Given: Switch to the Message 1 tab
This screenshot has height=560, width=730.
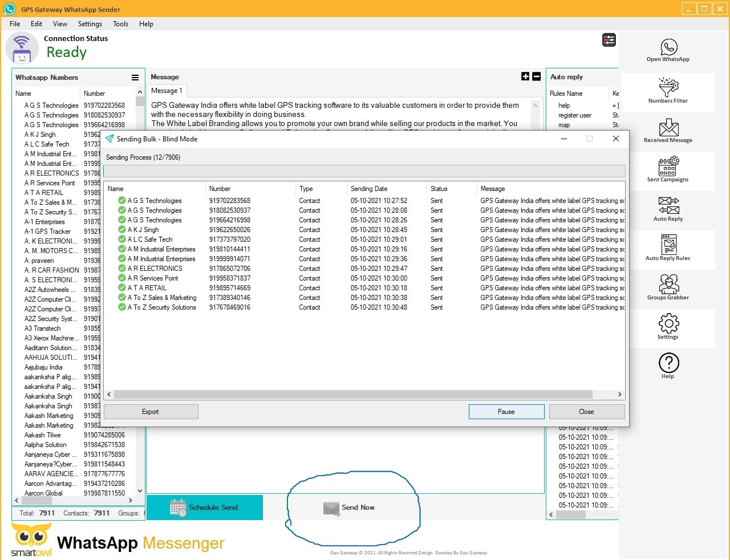Looking at the screenshot, I should [x=167, y=91].
